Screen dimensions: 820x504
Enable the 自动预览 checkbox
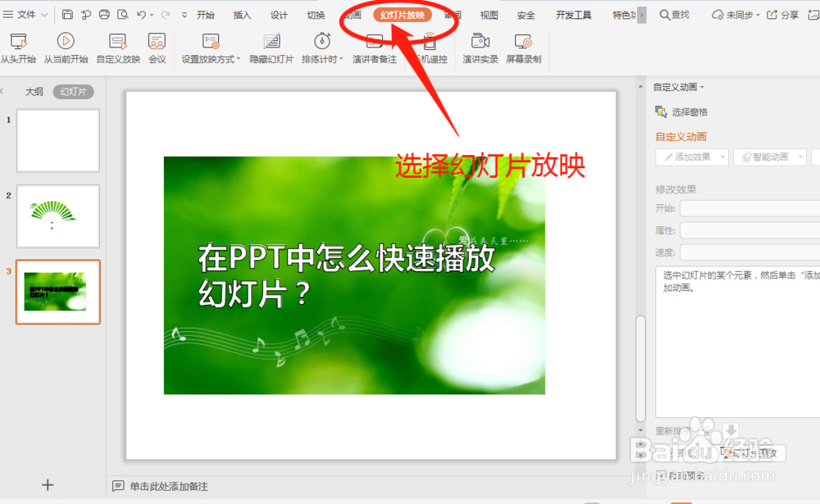coord(660,475)
